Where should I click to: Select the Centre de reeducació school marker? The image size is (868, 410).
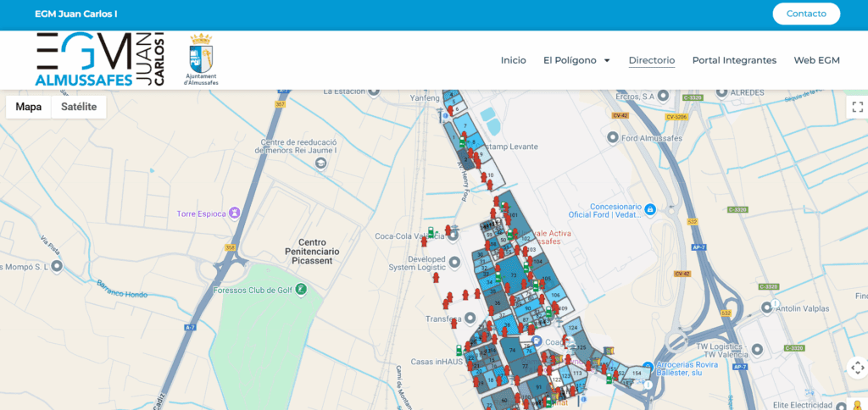[320, 163]
